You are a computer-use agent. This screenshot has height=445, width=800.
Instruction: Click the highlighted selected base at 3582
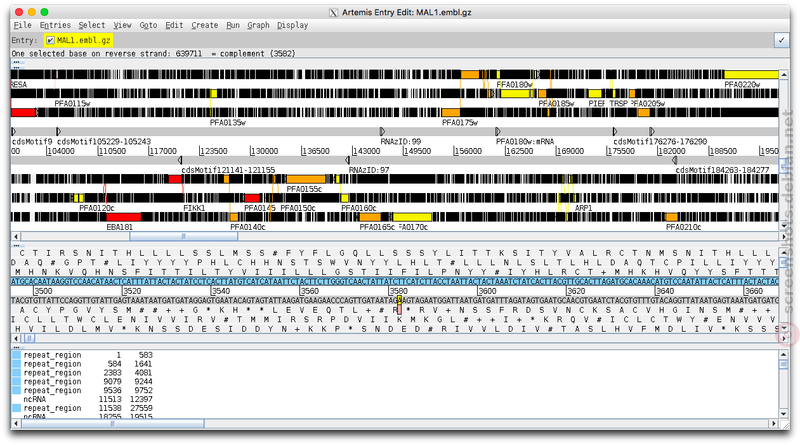coord(399,301)
